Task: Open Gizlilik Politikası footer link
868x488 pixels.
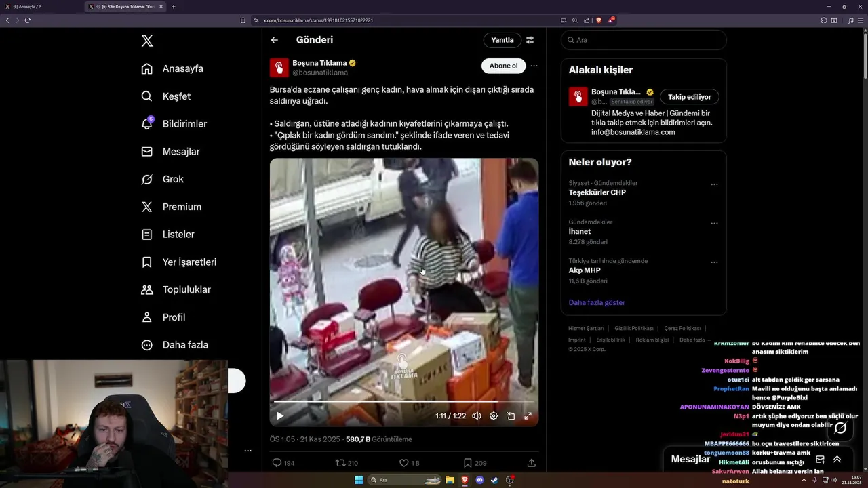Action: click(634, 328)
